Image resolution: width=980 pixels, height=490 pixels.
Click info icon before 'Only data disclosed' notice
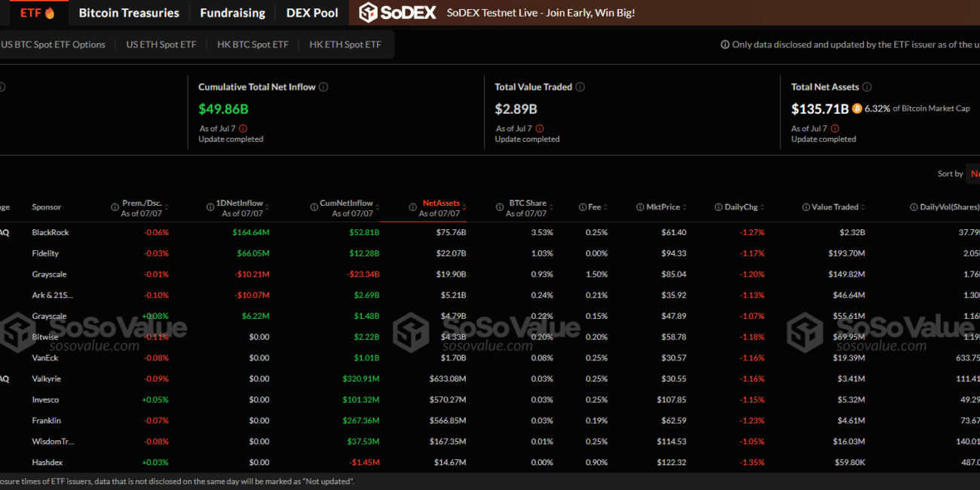(x=725, y=44)
